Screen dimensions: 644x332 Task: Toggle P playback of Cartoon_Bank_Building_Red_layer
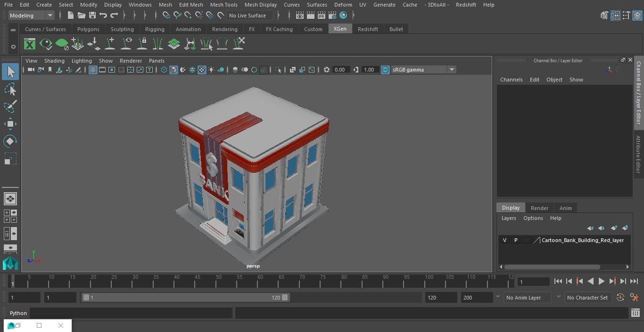click(515, 240)
